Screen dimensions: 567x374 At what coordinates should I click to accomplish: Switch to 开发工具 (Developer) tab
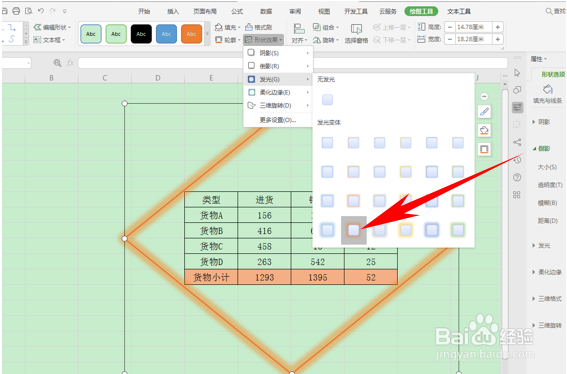coord(356,11)
